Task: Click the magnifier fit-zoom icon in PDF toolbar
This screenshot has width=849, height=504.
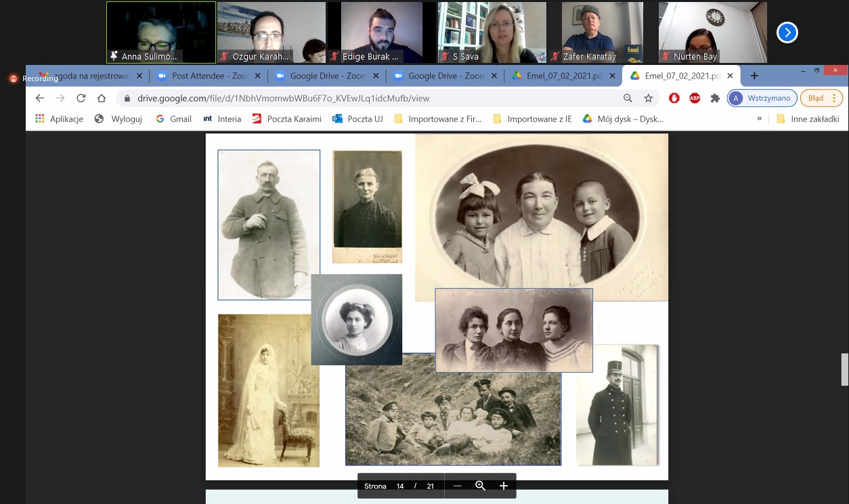Action: point(481,486)
